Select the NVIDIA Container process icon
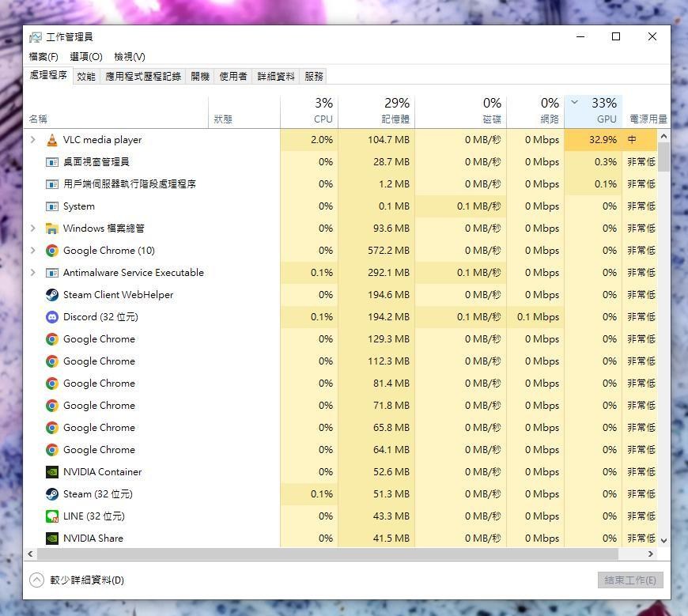The height and width of the screenshot is (616, 688). click(x=50, y=471)
